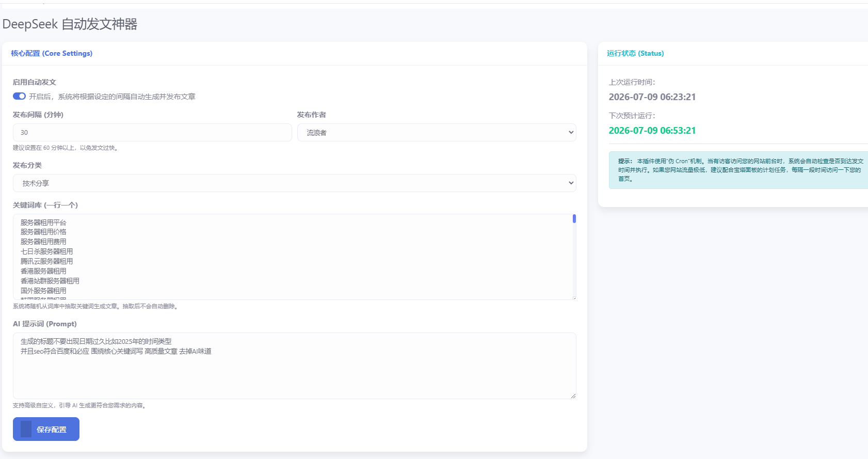Screen dimensions: 868x459
Task: Click keyword line 服务器租用价格
Action: [43, 232]
